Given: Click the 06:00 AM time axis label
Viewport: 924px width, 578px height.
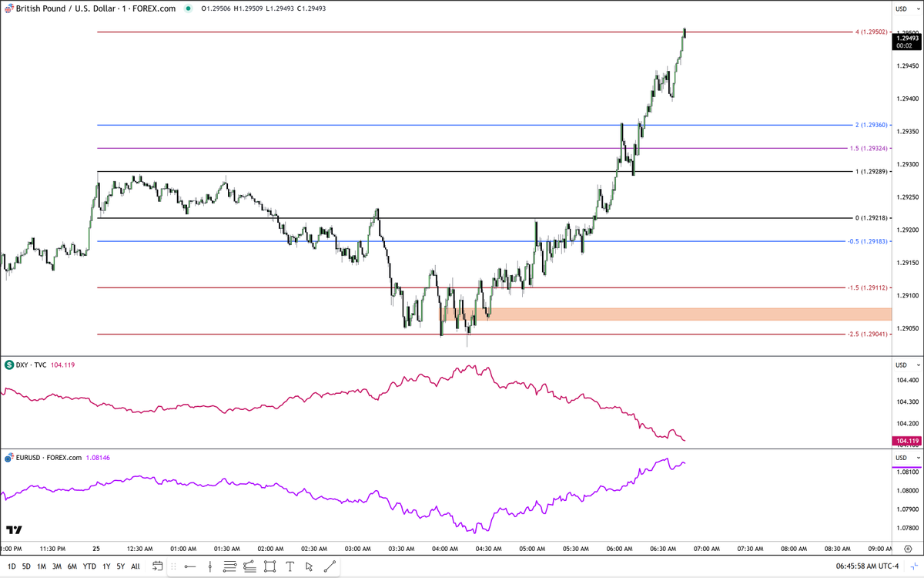Looking at the screenshot, I should (620, 549).
